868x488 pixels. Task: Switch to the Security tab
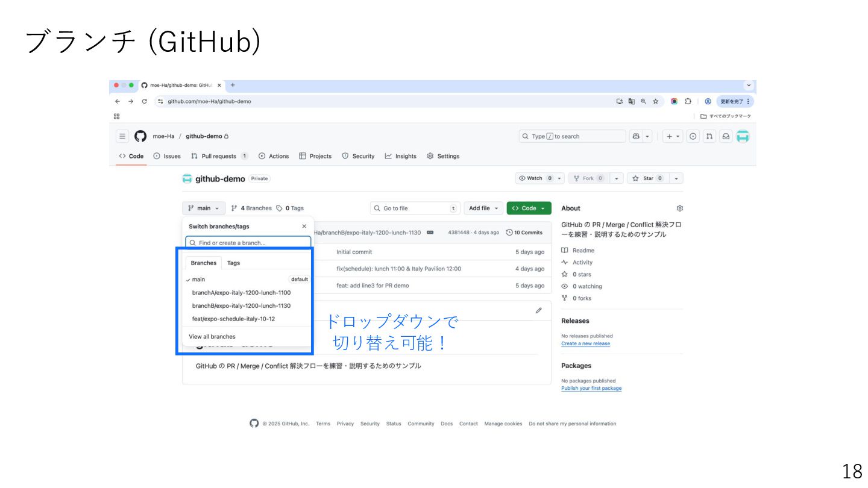358,156
